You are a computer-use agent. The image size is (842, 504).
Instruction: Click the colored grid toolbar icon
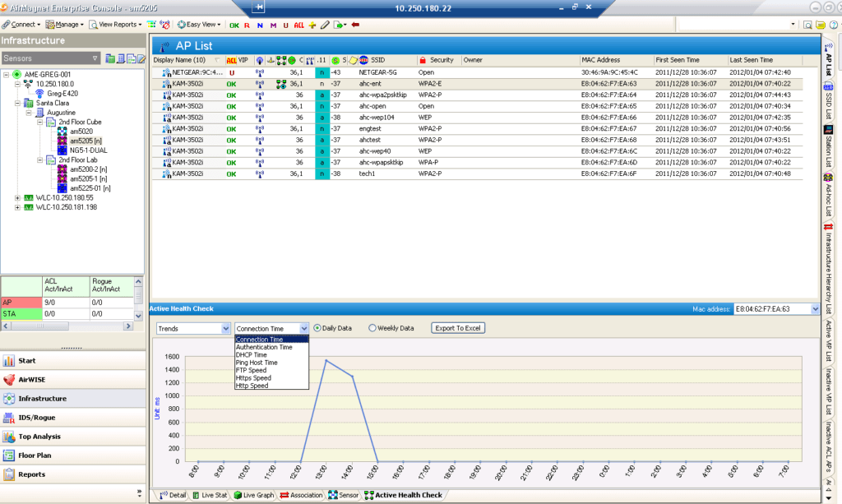point(152,25)
